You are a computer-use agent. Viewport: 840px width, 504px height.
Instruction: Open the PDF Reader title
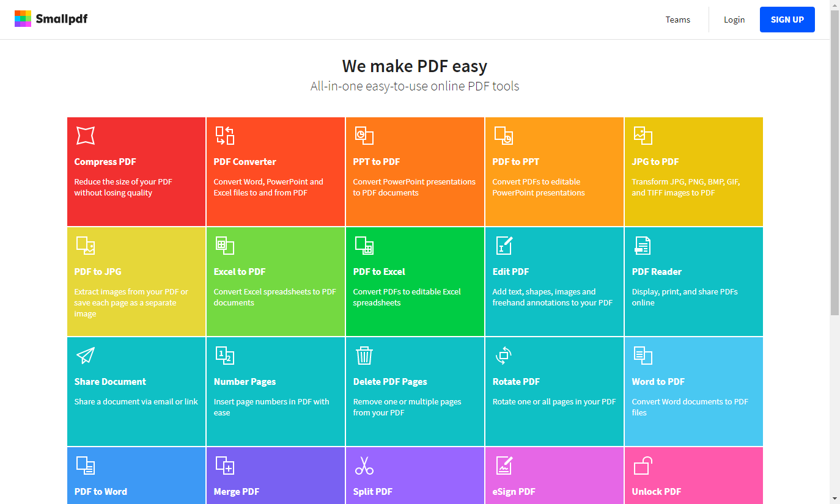(657, 272)
